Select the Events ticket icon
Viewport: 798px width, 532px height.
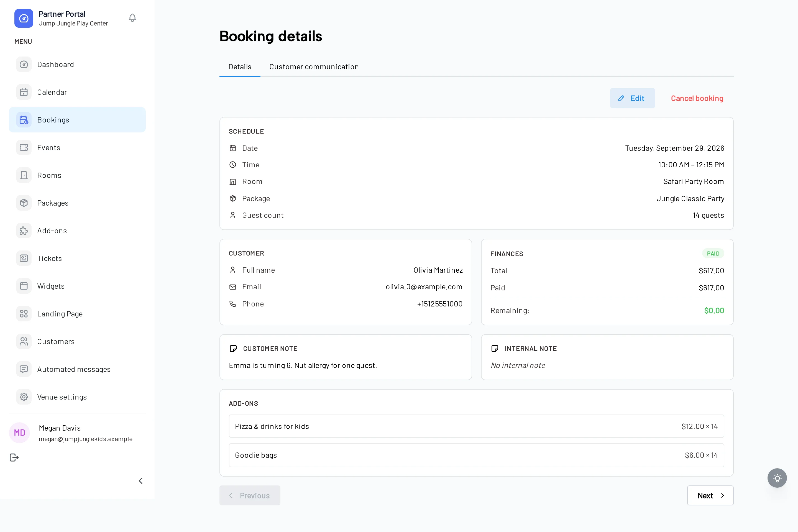(x=24, y=148)
